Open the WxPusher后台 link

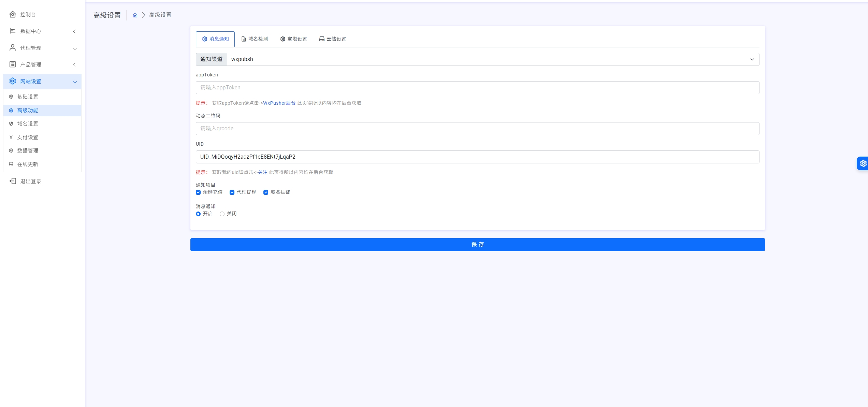tap(279, 103)
